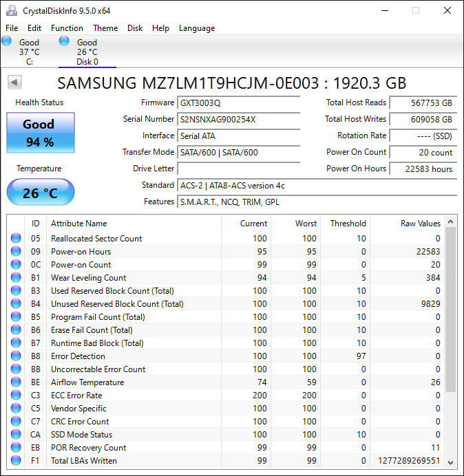Image resolution: width=464 pixels, height=476 pixels.
Task: Click status orb for SSD Mode Status
Action: pos(16,434)
